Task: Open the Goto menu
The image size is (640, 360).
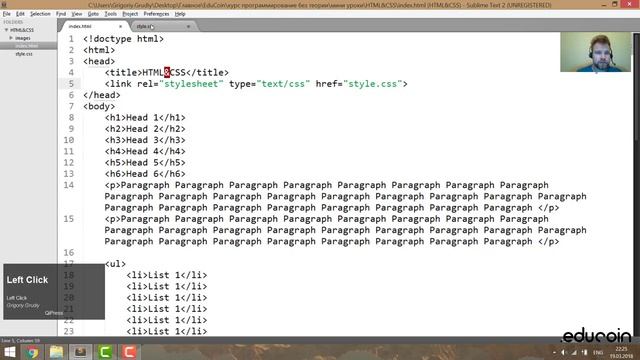Action: pyautogui.click(x=93, y=14)
